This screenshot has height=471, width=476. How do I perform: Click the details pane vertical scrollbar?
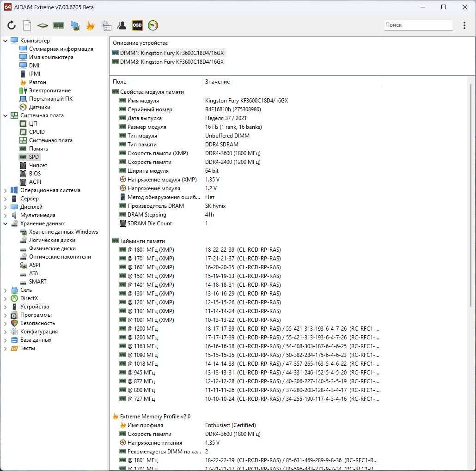point(470,194)
